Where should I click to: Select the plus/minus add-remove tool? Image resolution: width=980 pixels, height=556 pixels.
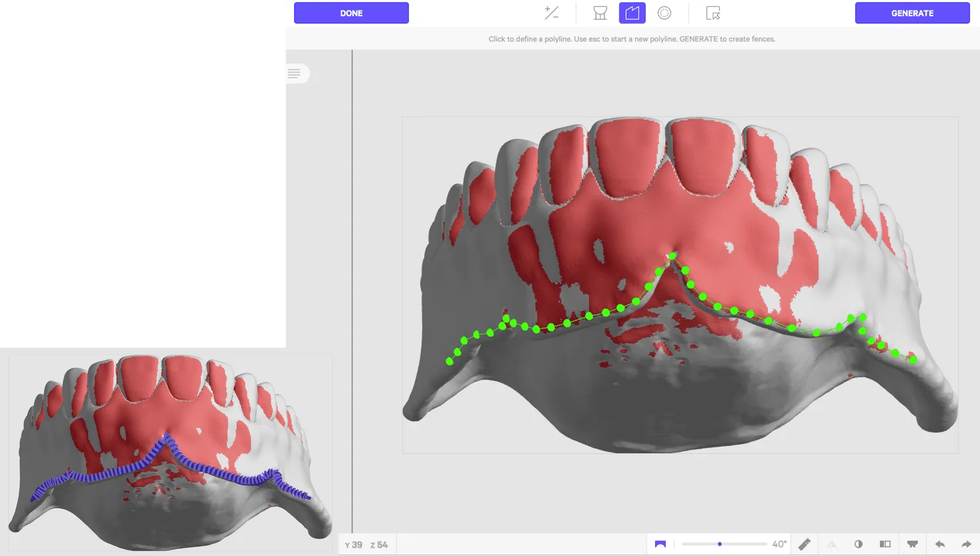click(551, 13)
